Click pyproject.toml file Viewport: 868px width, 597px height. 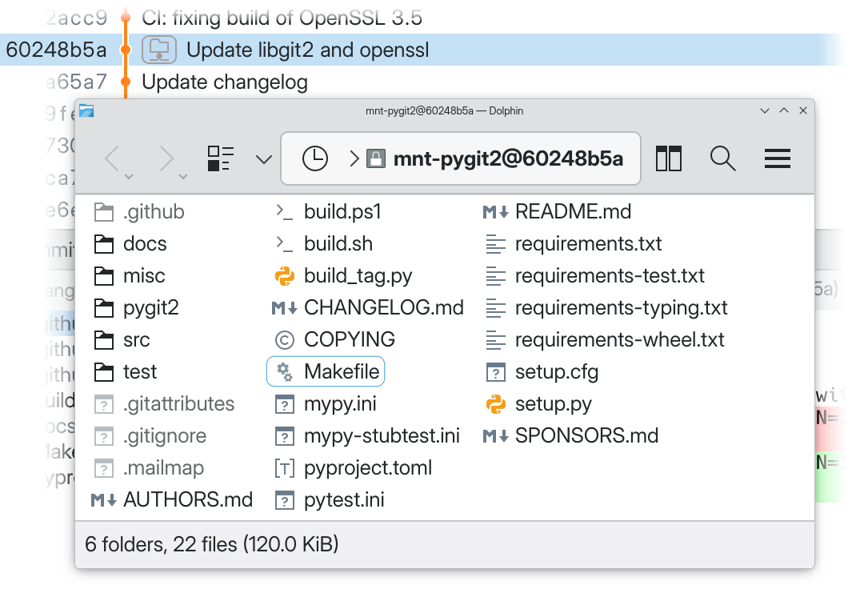367,468
